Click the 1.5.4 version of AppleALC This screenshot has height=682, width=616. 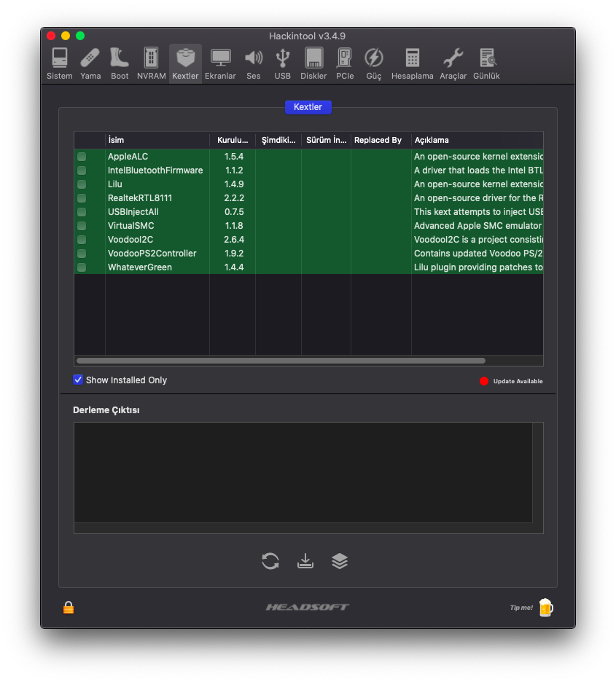pos(234,157)
